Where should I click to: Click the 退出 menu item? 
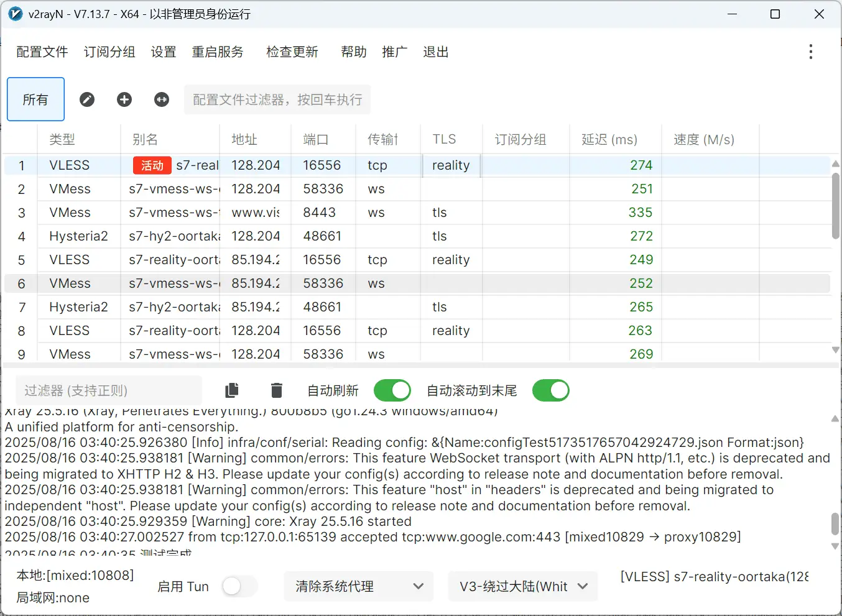[x=435, y=52]
